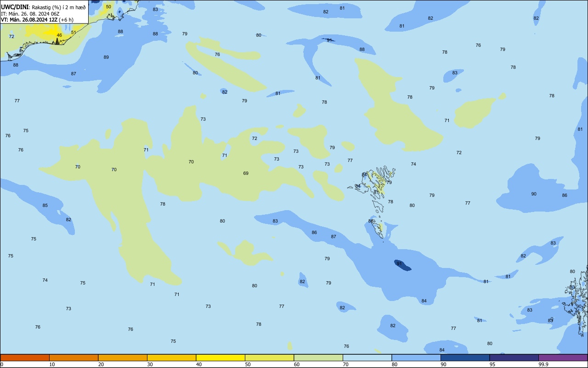Click the light green 60–70 legend segment
The width and height of the screenshot is (588, 368).
tap(318, 357)
